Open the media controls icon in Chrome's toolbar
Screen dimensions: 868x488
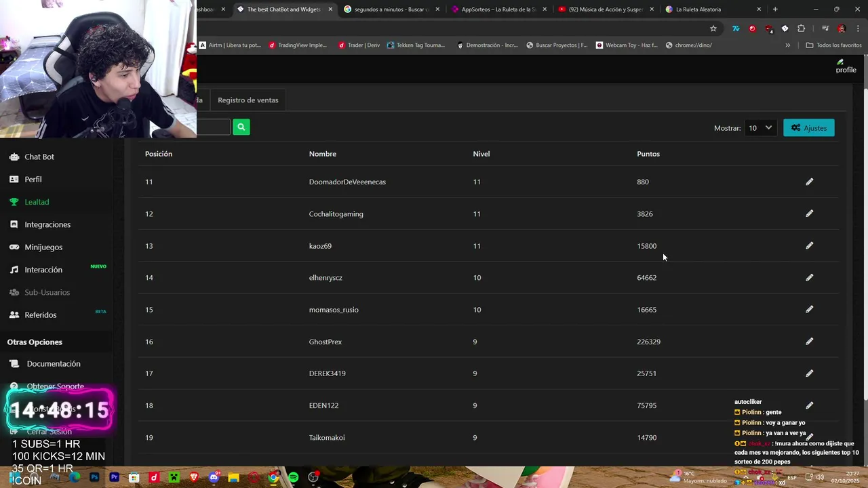click(x=825, y=28)
